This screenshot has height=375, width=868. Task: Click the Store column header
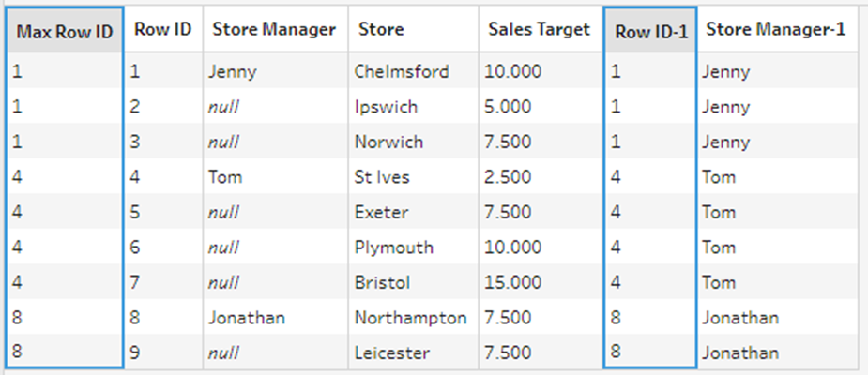[x=381, y=30]
